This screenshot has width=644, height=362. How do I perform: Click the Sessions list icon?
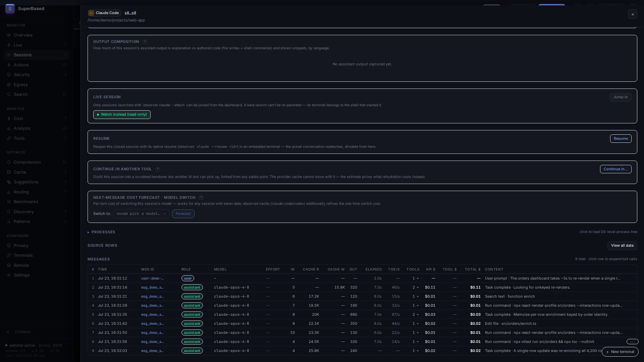(x=9, y=55)
